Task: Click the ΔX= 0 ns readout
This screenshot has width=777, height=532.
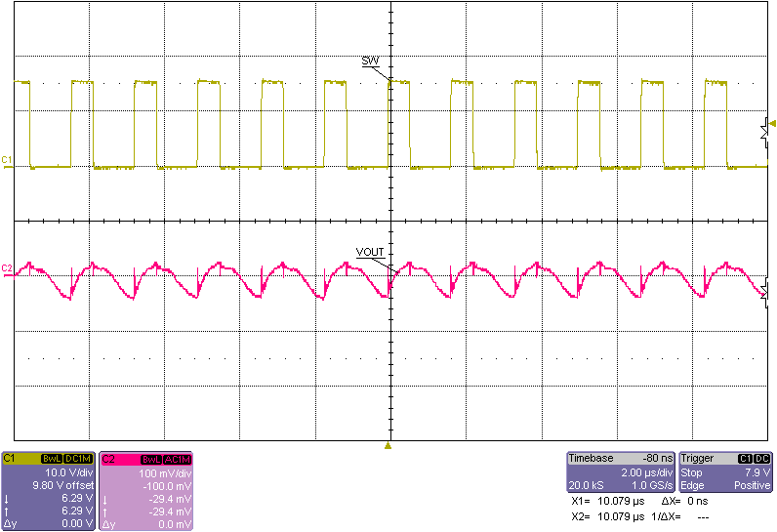Action: pos(685,502)
